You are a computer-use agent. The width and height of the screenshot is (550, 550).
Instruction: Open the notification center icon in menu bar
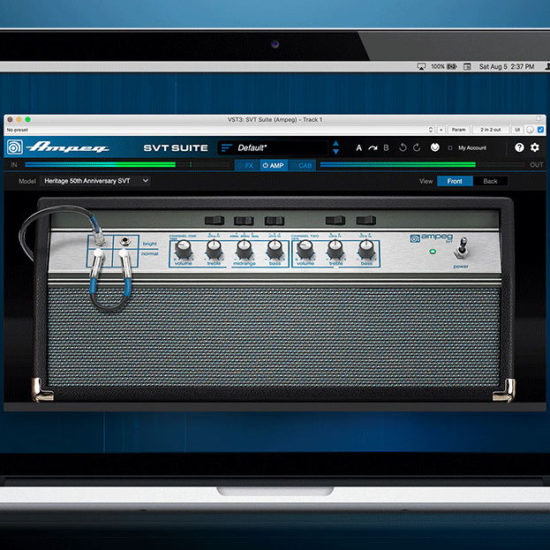(467, 66)
